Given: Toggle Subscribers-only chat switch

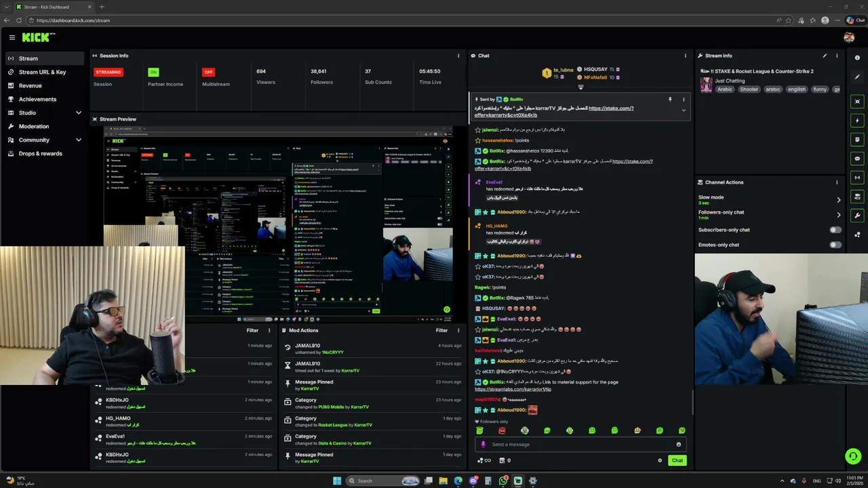Looking at the screenshot, I should coord(835,230).
